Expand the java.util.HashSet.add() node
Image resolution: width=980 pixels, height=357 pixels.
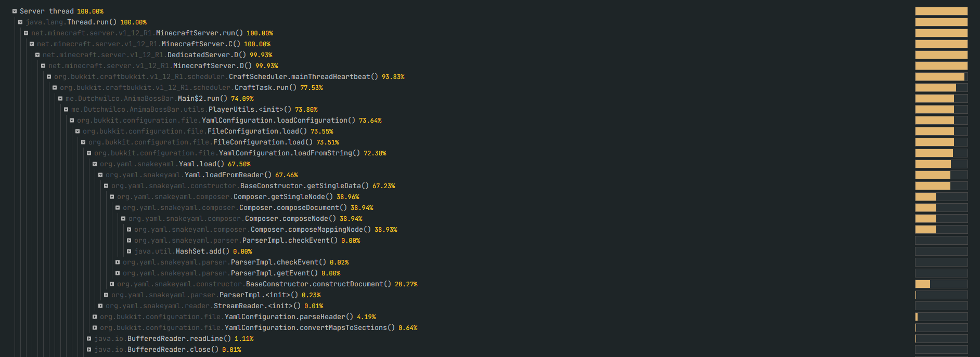[x=129, y=251]
